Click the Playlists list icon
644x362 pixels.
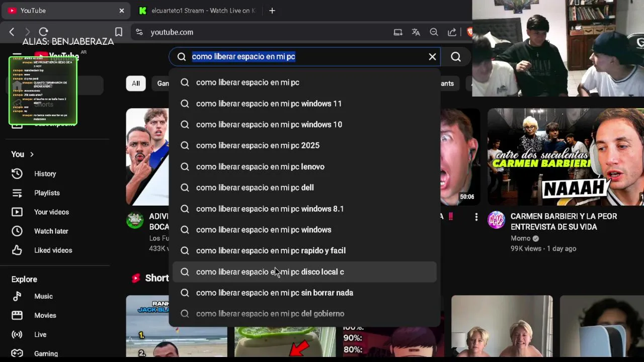17,193
